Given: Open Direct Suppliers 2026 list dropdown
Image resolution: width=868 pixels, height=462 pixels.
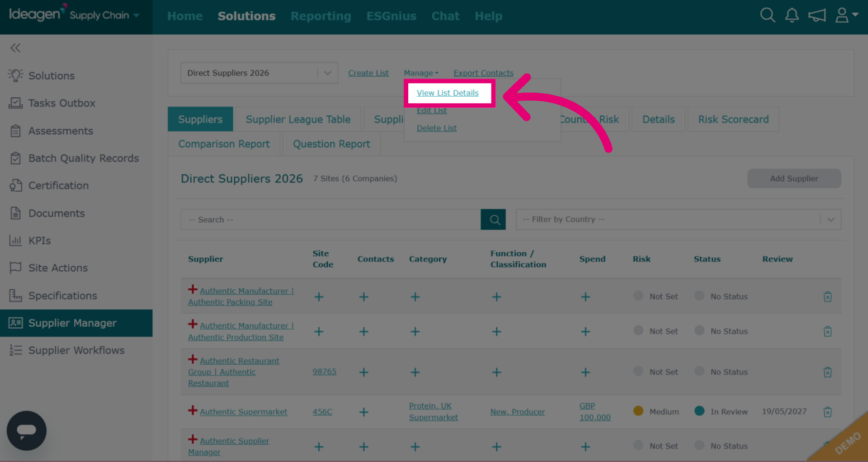Looking at the screenshot, I should (x=259, y=73).
